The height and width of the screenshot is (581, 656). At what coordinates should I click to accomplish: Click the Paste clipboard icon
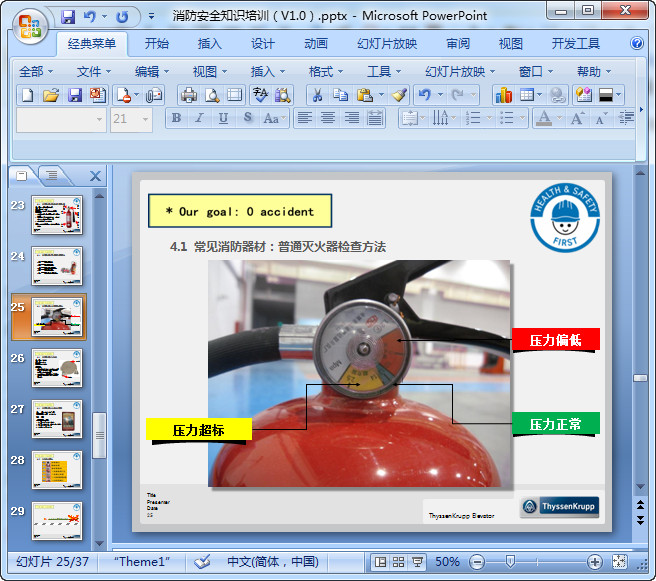tap(365, 95)
